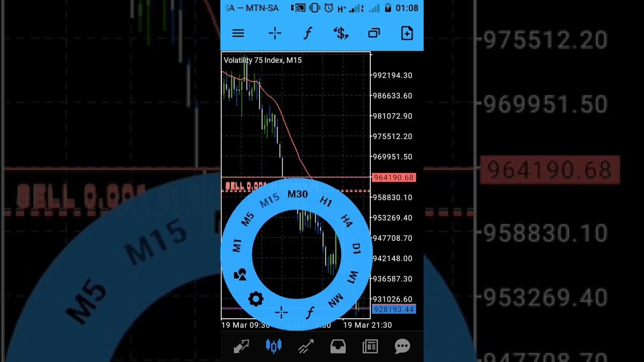Select H1 timeframe on radial menu

(x=326, y=202)
